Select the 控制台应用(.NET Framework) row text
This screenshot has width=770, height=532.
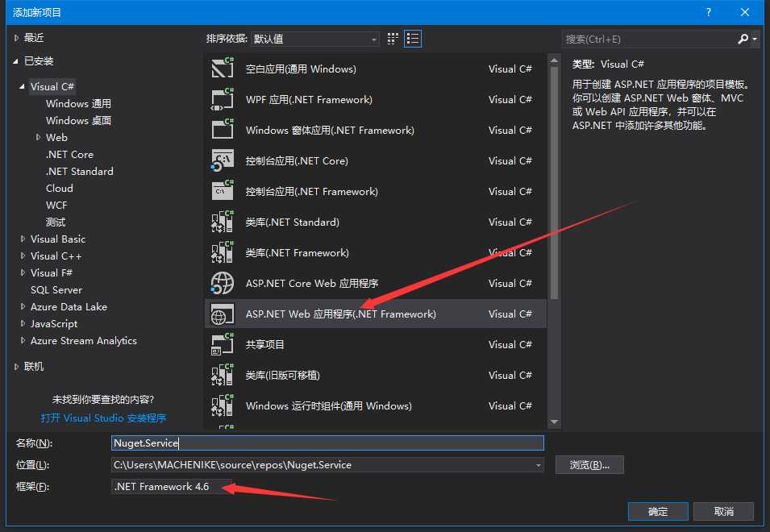click(312, 191)
